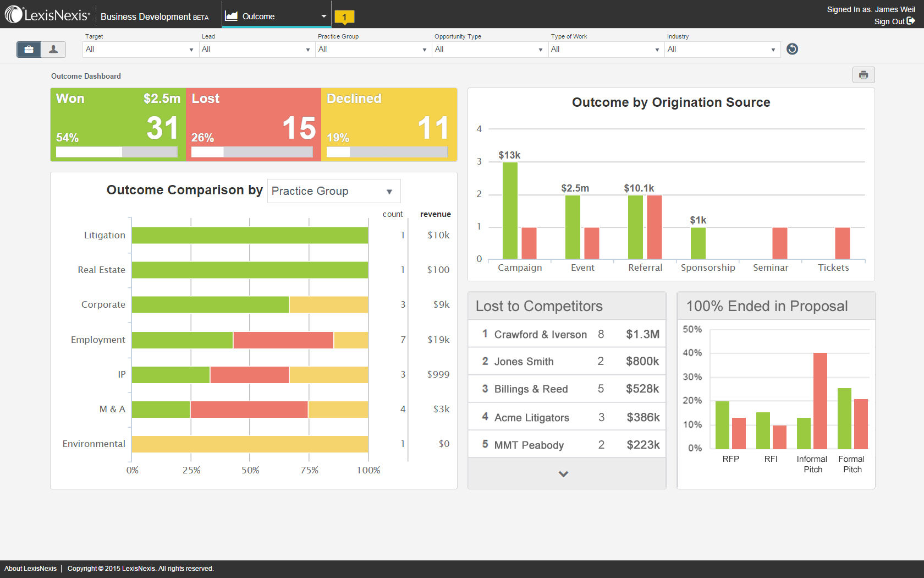Select the Acme Litigators competitor row
The image size is (924, 578).
[566, 417]
